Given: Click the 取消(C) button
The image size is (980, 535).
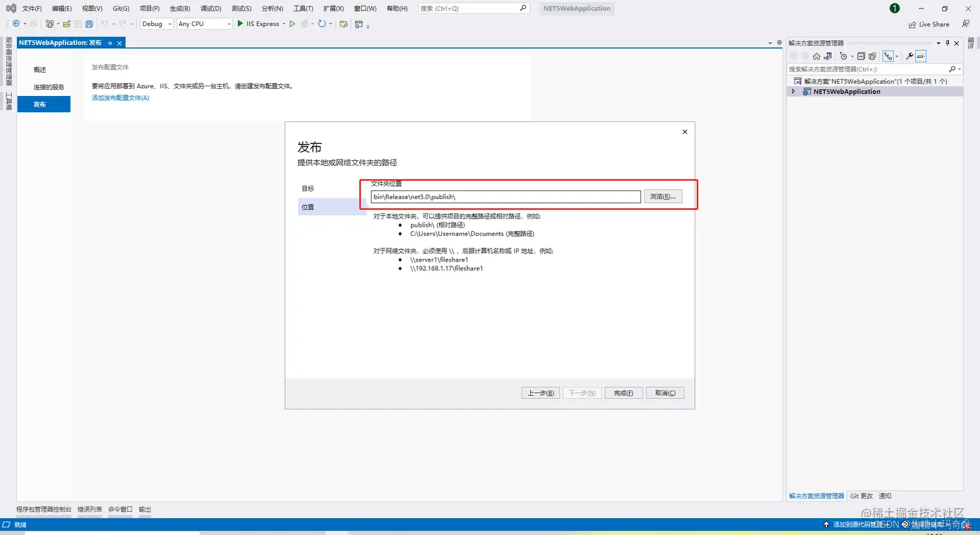Looking at the screenshot, I should coord(665,393).
